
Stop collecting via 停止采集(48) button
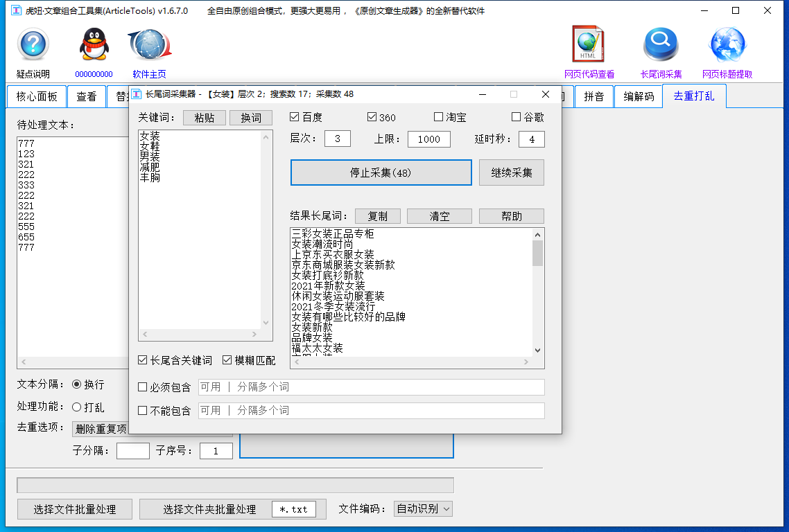(381, 172)
